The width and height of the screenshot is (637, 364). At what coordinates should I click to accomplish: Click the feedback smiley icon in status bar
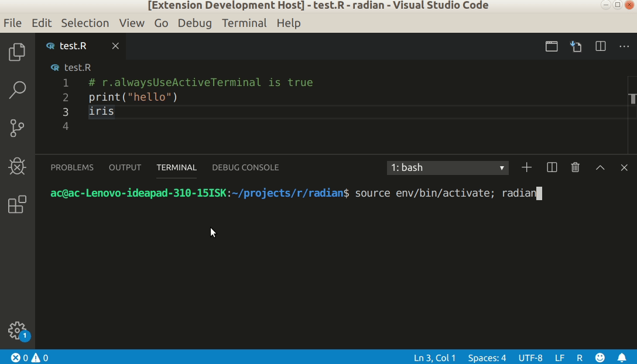[x=600, y=358]
